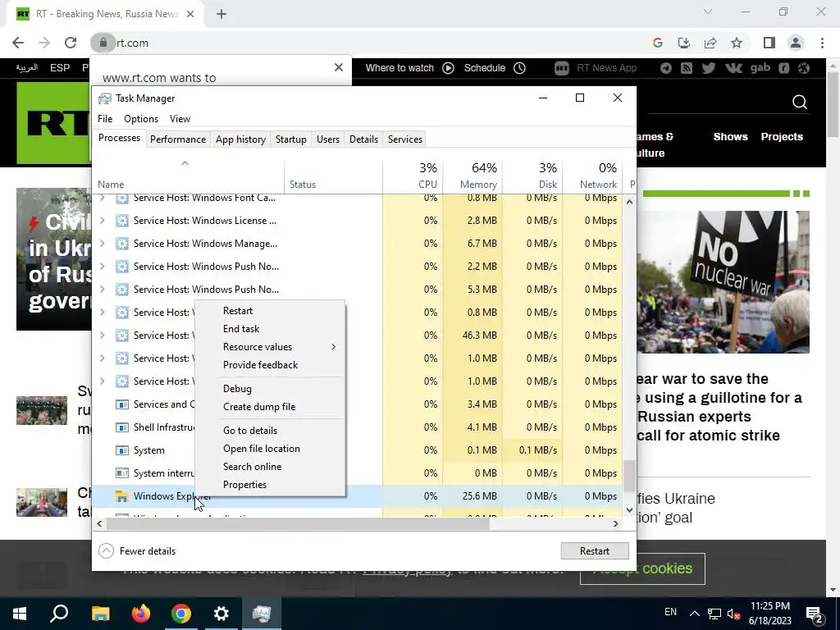Open RT Telegram icon in top bar
Viewport: 840px width, 630px height.
[665, 68]
